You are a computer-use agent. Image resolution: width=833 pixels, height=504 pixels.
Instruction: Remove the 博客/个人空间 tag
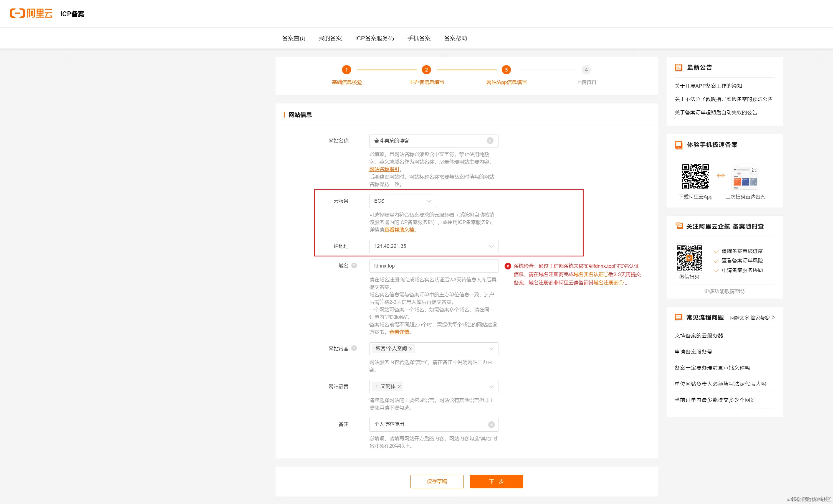coord(411,349)
